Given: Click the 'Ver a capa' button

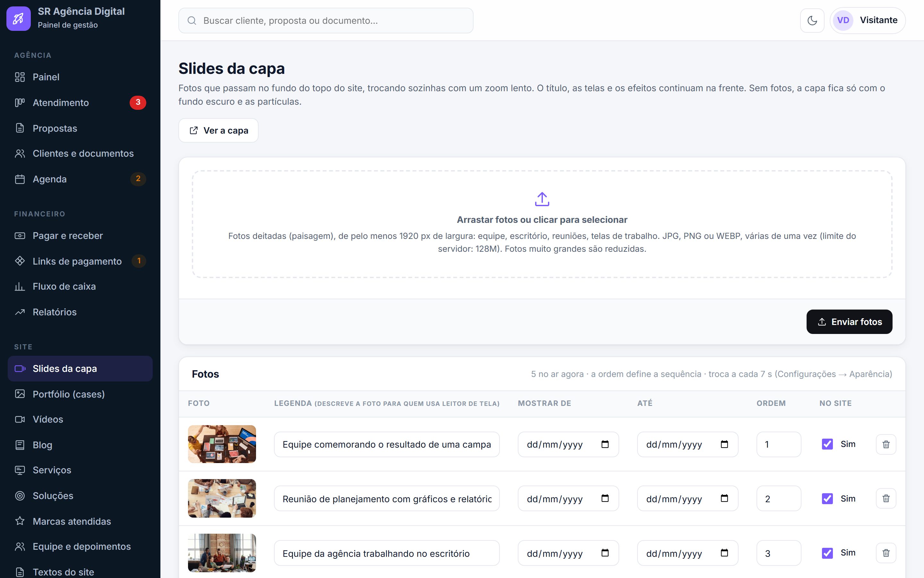Looking at the screenshot, I should pos(218,130).
